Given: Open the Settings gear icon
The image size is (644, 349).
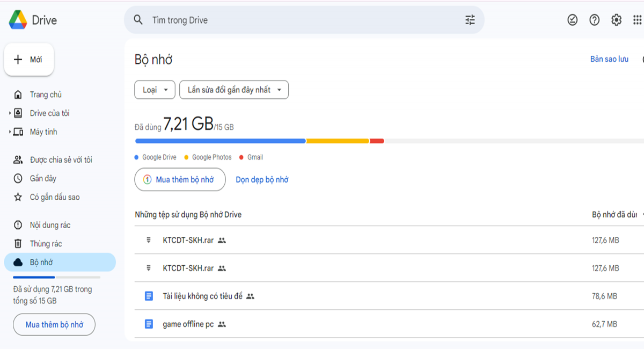Looking at the screenshot, I should point(617,20).
